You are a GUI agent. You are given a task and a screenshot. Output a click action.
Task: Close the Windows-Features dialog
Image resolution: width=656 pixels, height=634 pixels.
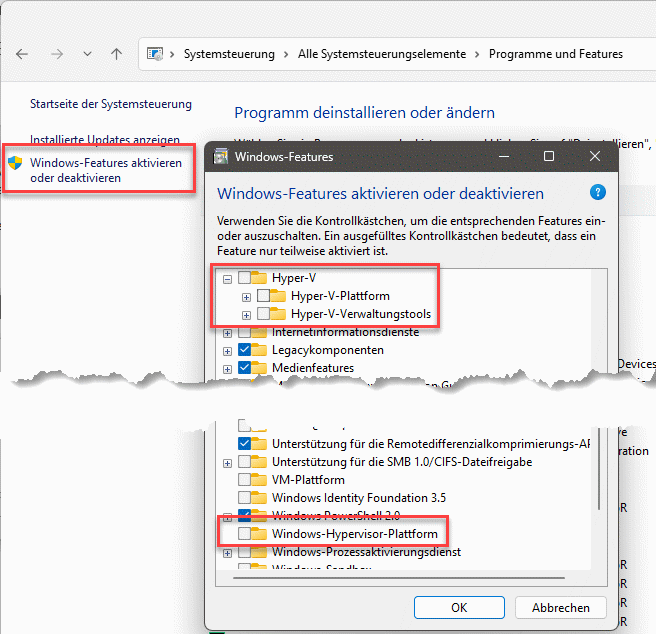click(594, 157)
